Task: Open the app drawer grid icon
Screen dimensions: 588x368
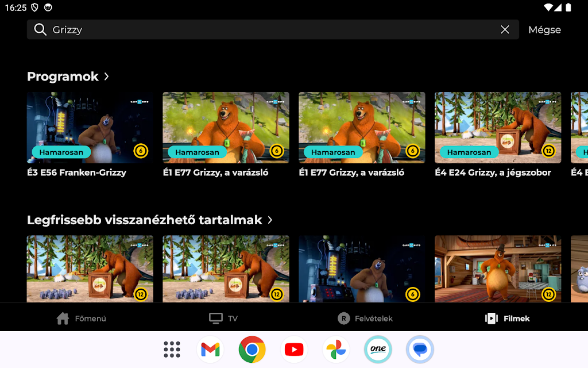Action: click(172, 349)
